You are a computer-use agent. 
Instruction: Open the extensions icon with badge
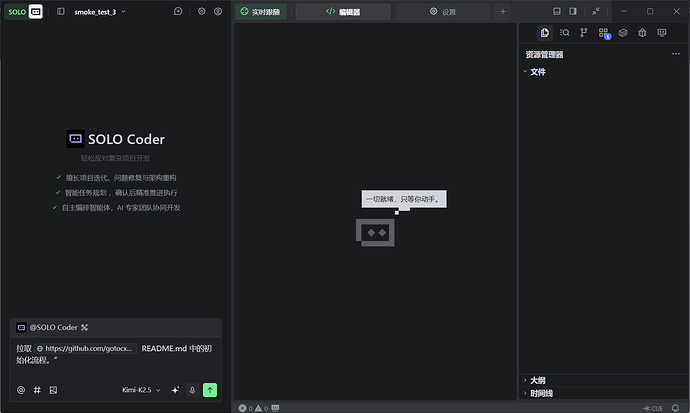604,33
